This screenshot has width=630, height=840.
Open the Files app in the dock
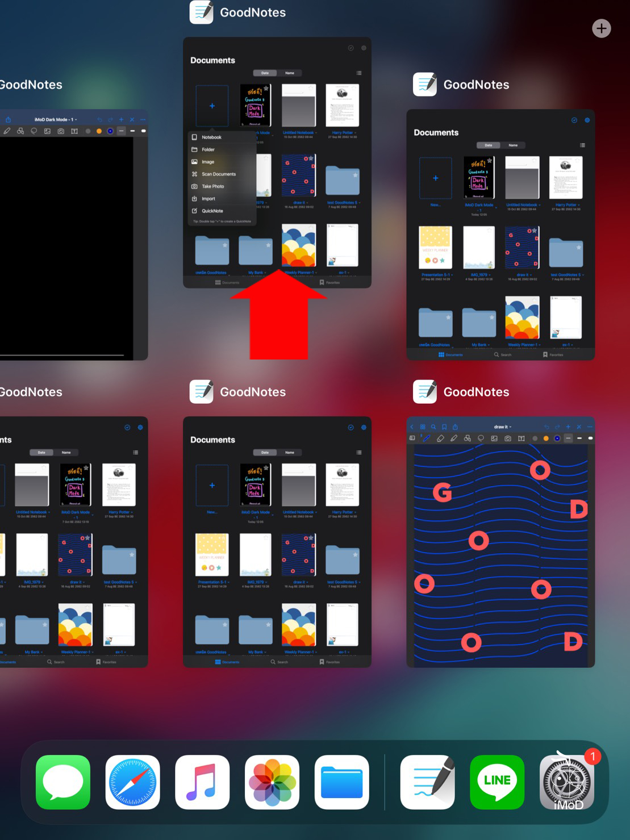[x=341, y=782]
